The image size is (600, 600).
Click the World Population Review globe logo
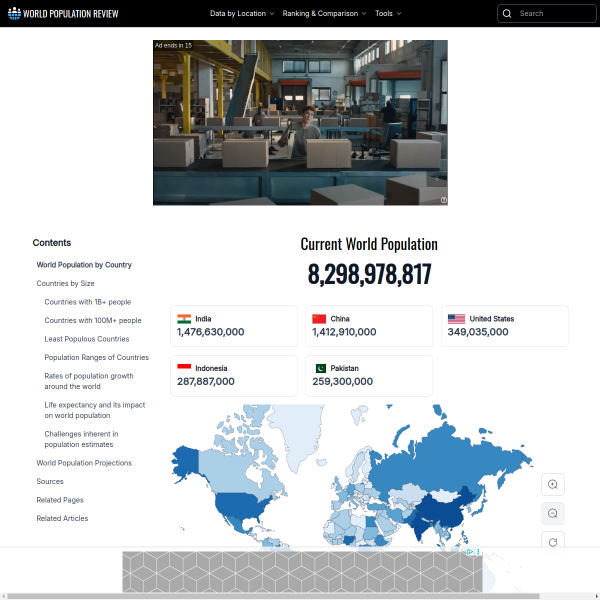[x=14, y=13]
